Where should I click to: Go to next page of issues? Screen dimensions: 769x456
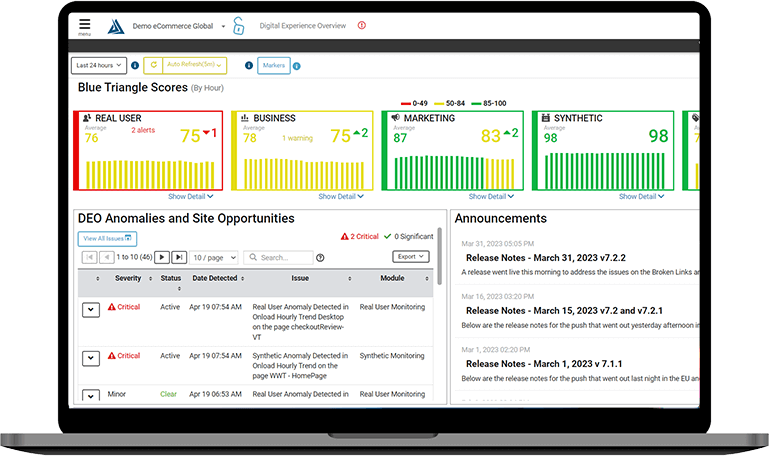(x=163, y=257)
